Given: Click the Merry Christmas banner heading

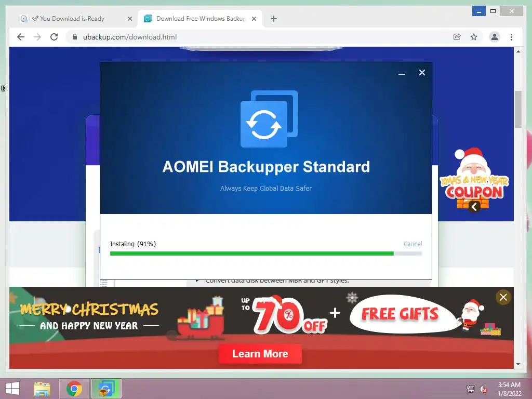Looking at the screenshot, I should point(89,310).
